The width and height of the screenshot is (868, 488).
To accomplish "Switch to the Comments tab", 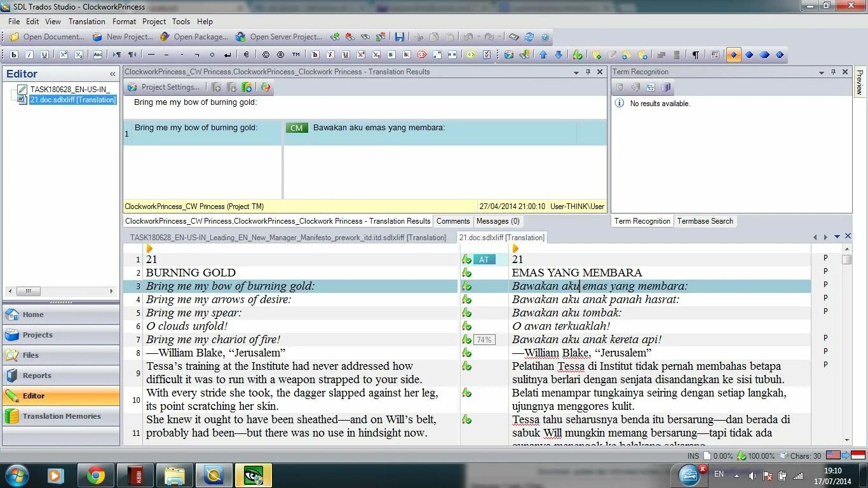I will [453, 221].
